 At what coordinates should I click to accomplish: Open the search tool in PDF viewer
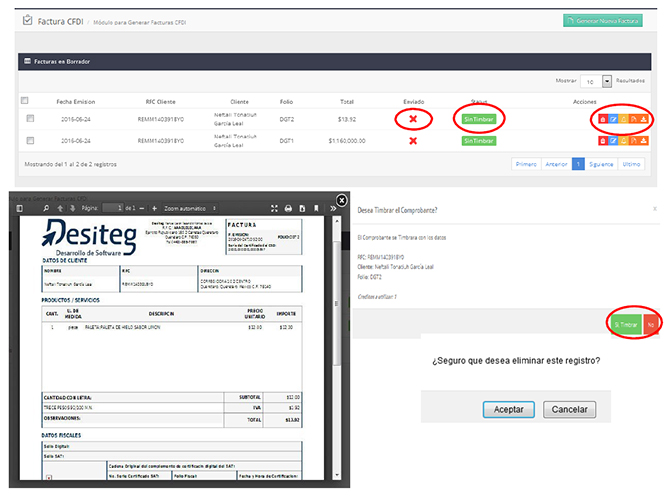[x=46, y=208]
